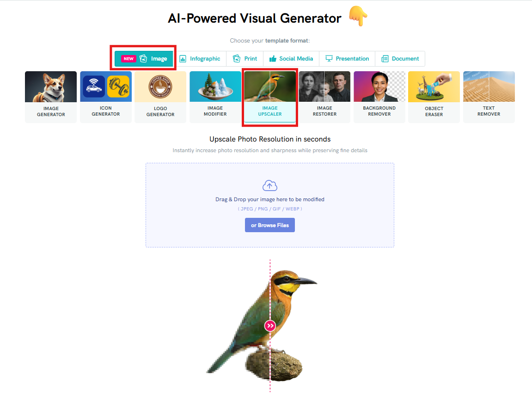Select the Image format tab
532x401 pixels.
pos(144,59)
